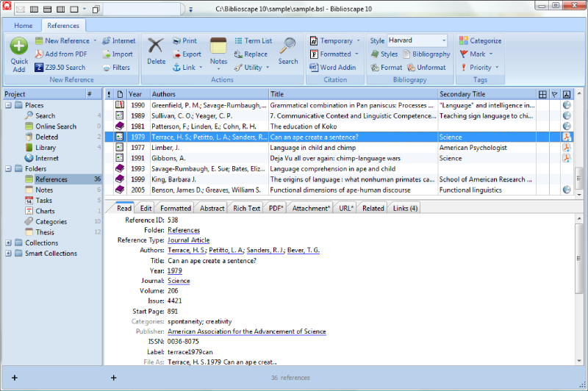This screenshot has width=588, height=391.
Task: Open the Utility dropdown
Action: [268, 68]
